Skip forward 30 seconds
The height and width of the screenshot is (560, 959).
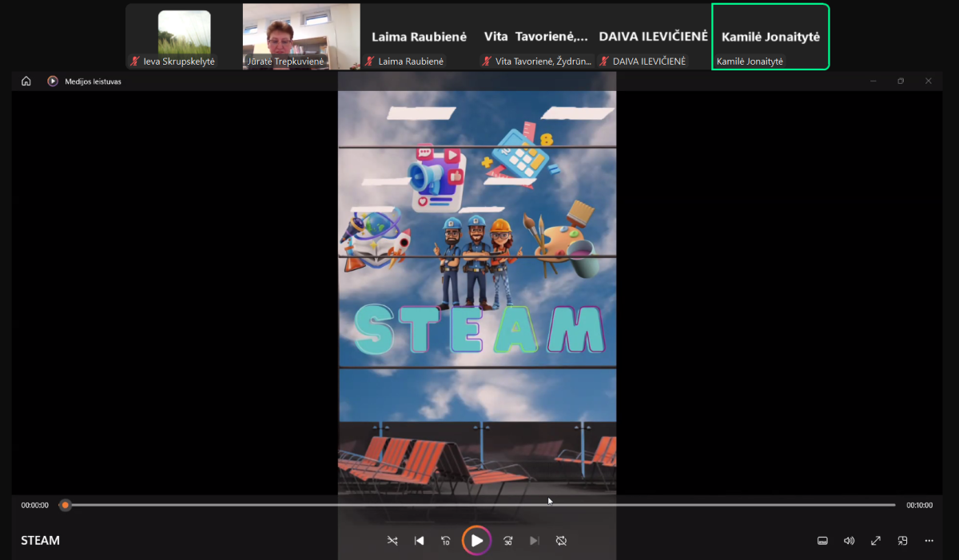[x=508, y=541]
